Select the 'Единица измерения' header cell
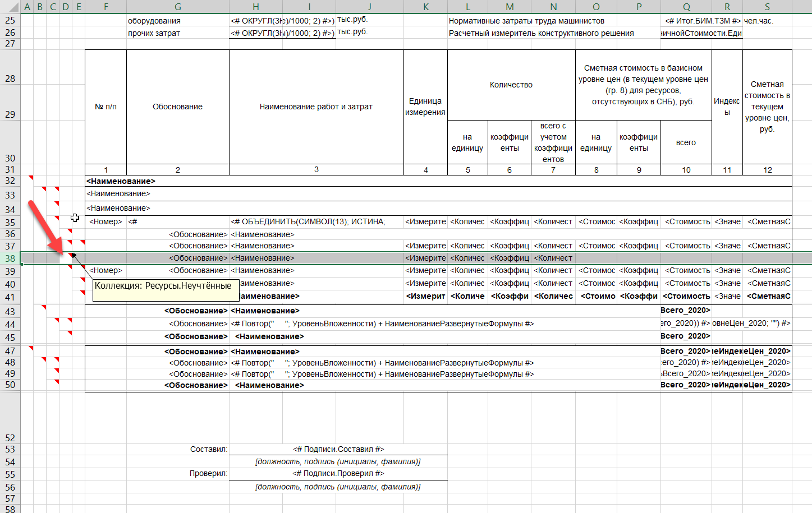The width and height of the screenshot is (812, 513). pyautogui.click(x=425, y=107)
